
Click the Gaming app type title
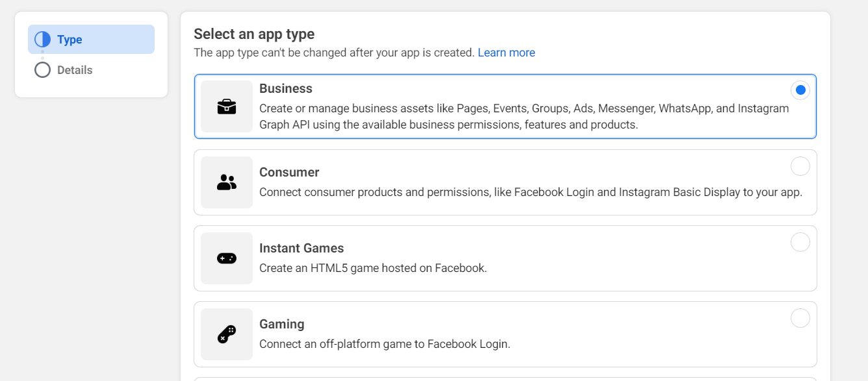click(x=281, y=324)
